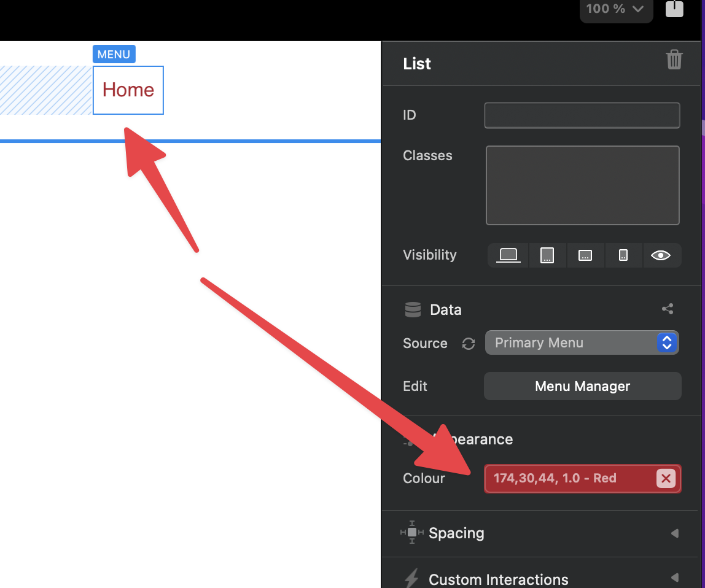Toggle the eye visibility icon
Screen dimensions: 705x588
(x=661, y=255)
